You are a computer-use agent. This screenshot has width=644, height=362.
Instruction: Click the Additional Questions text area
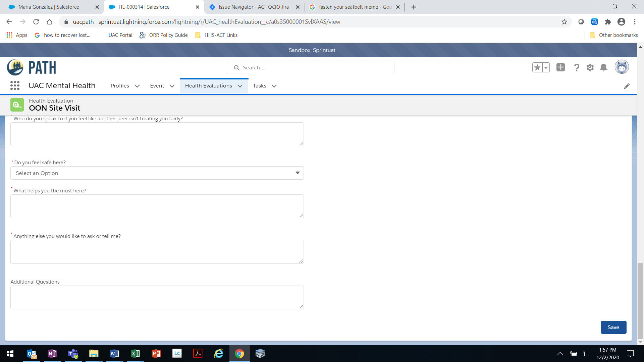(157, 297)
